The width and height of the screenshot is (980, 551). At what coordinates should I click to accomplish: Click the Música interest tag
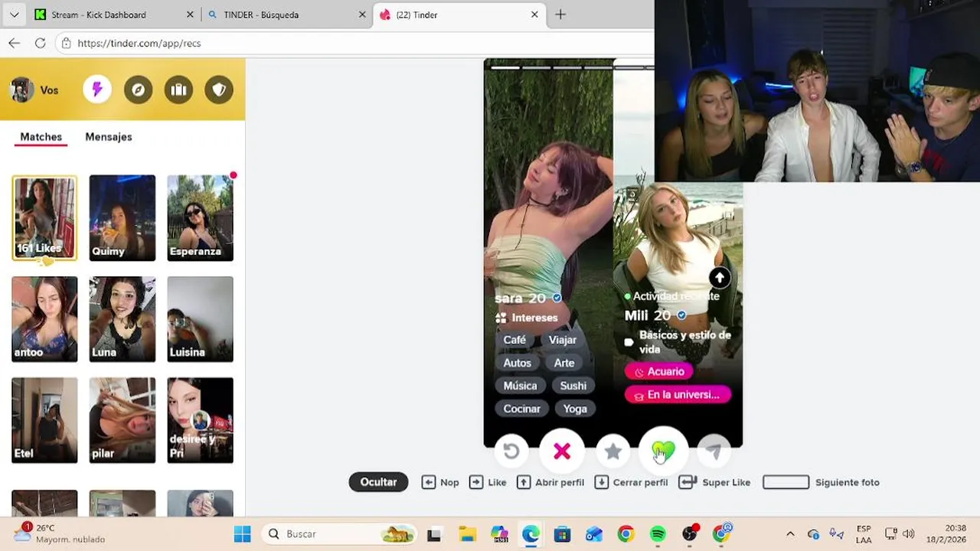click(520, 386)
